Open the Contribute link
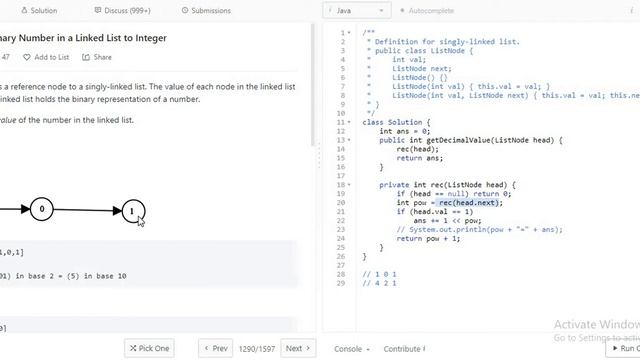Screen dimensions: 640x360 [404, 349]
